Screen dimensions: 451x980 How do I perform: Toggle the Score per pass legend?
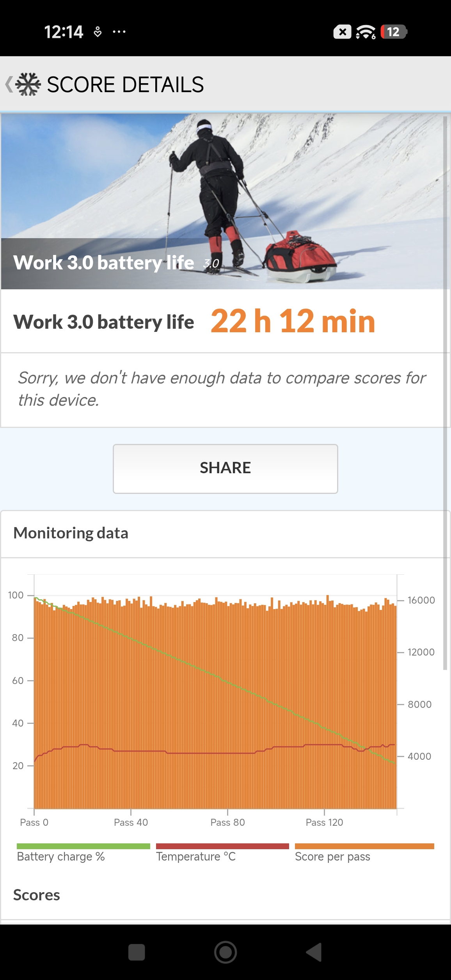coord(332,856)
